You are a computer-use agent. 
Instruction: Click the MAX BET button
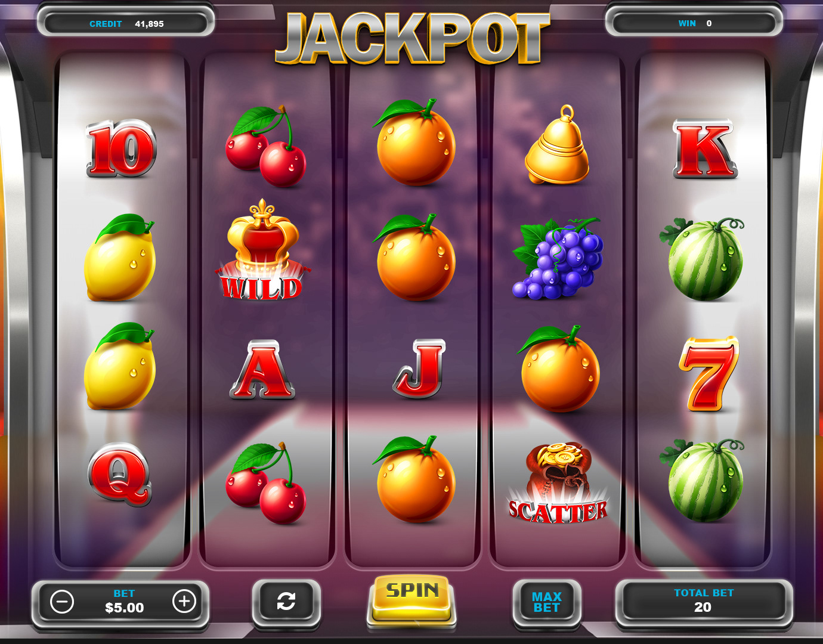546,602
